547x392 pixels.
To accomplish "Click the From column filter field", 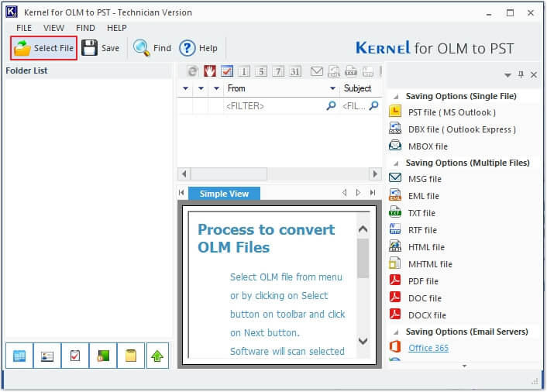I will pos(280,105).
